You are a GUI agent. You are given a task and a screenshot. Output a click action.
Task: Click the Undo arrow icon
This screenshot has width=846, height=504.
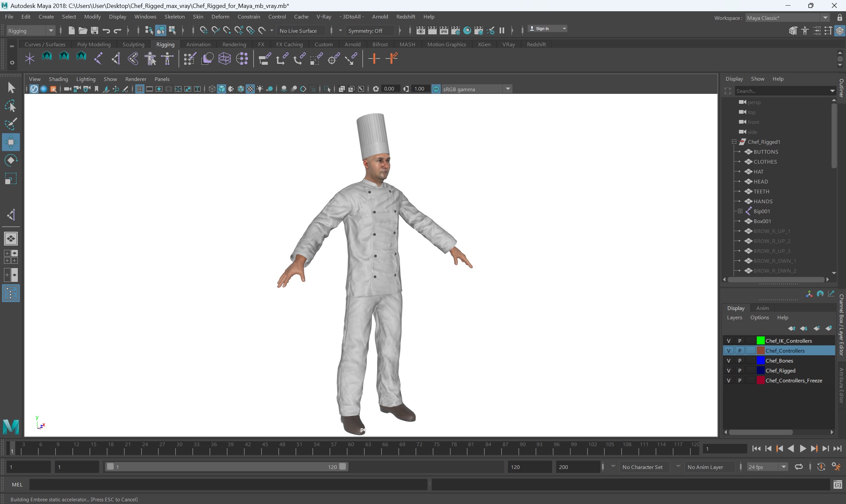point(106,30)
